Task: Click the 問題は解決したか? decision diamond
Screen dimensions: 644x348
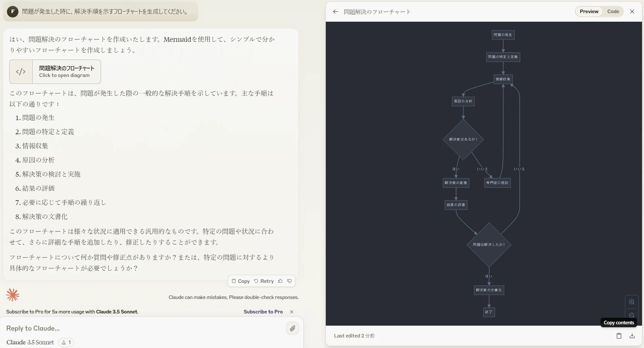Action: pyautogui.click(x=489, y=245)
